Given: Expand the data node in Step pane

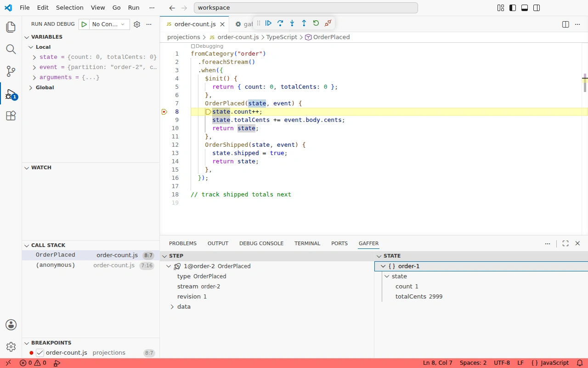Looking at the screenshot, I should pyautogui.click(x=172, y=307).
